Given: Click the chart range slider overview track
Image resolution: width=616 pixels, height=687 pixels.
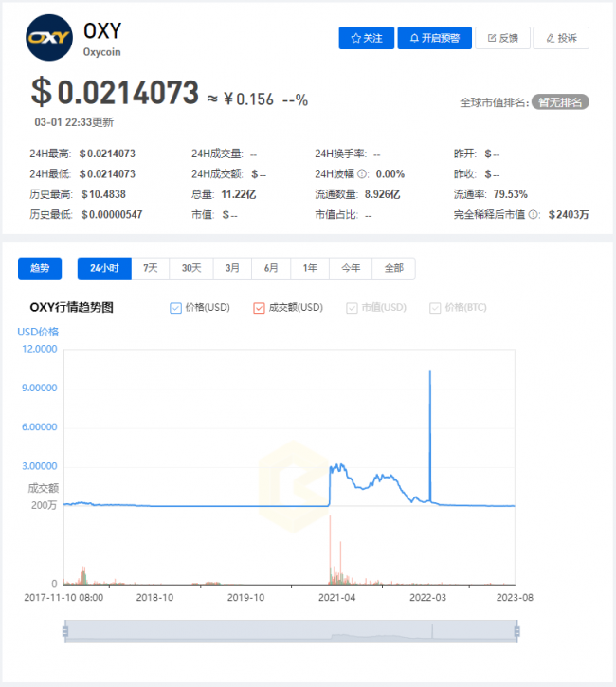Looking at the screenshot, I should [x=291, y=631].
